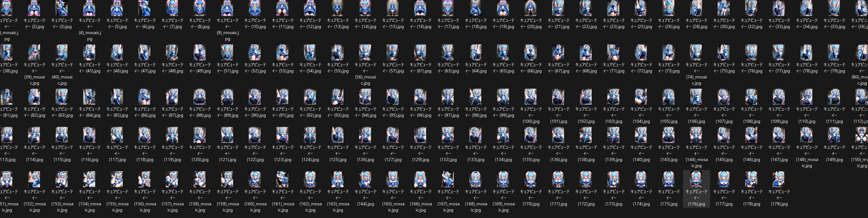
Task: Select the (160)_mosaic.jpg file
Action: tap(255, 179)
